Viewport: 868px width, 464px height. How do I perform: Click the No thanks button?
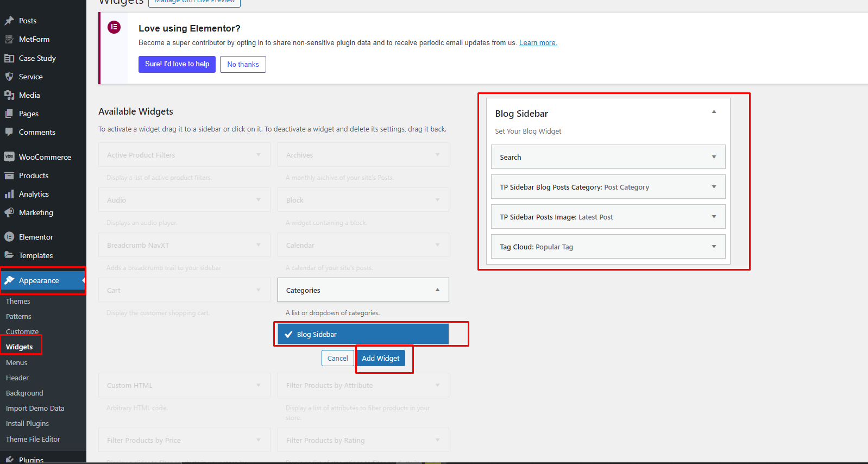[243, 64]
